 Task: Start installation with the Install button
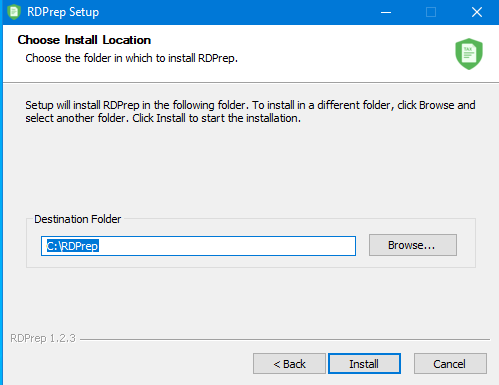click(x=364, y=364)
